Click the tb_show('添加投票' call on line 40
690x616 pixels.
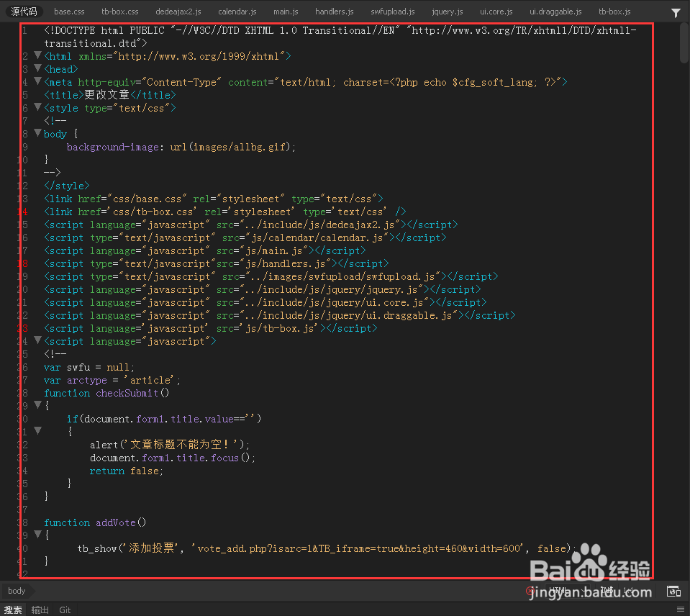[127, 548]
